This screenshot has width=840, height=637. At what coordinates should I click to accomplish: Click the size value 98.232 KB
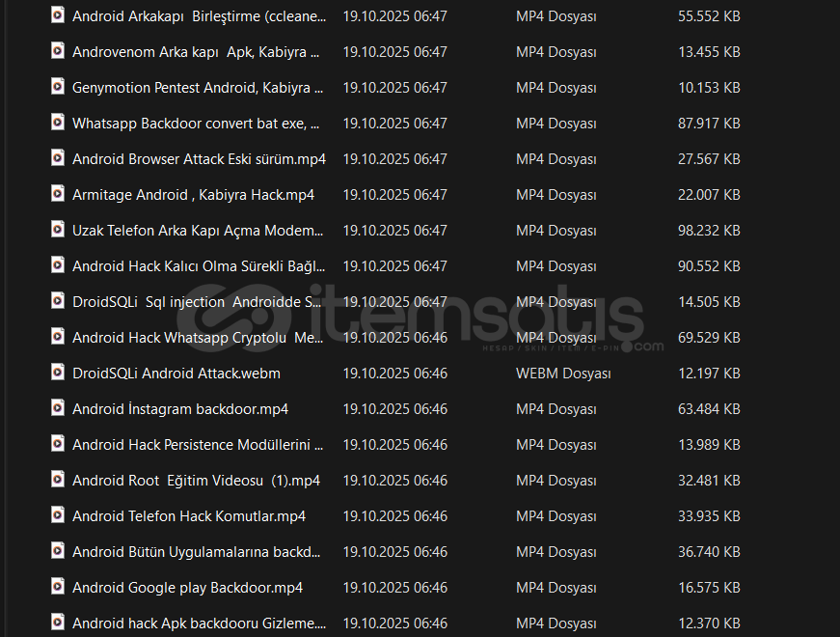click(x=709, y=231)
